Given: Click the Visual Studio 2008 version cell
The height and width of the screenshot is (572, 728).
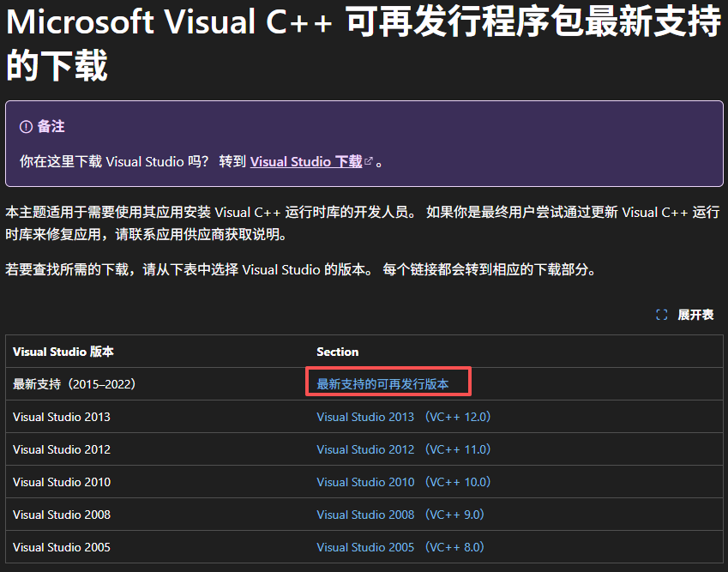Looking at the screenshot, I should 157,514.
